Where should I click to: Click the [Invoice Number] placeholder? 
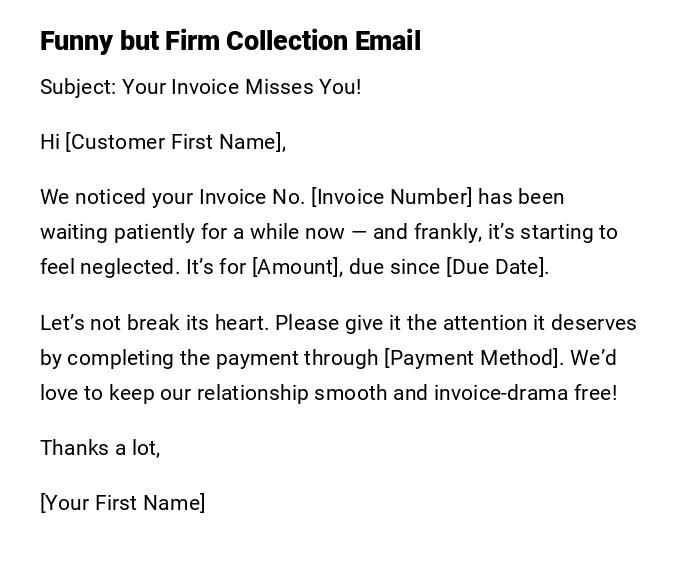coord(392,197)
